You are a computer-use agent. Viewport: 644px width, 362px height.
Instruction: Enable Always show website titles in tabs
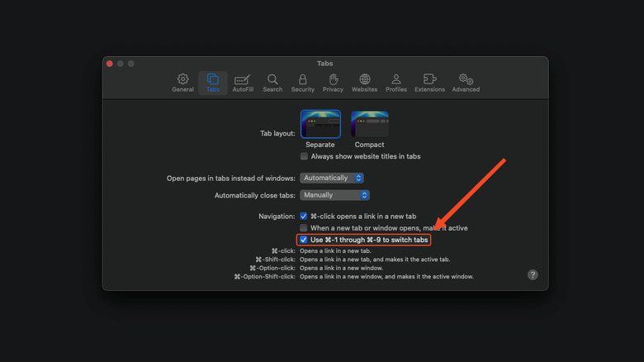coord(304,156)
